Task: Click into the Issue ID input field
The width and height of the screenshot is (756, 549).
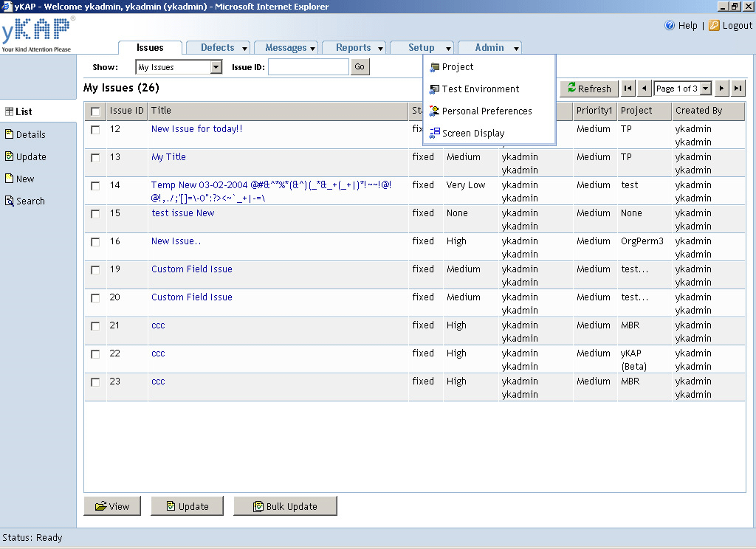Action: [x=309, y=67]
